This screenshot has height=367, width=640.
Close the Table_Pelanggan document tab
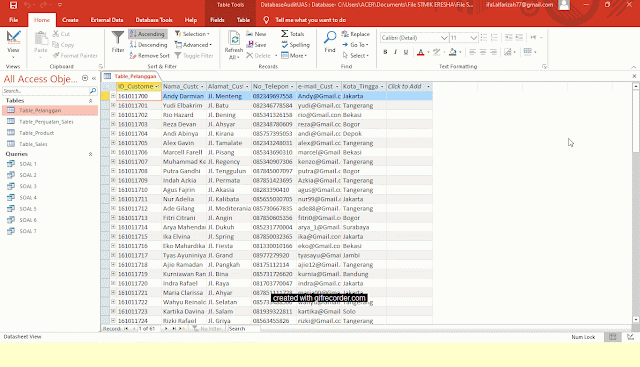click(x=634, y=76)
